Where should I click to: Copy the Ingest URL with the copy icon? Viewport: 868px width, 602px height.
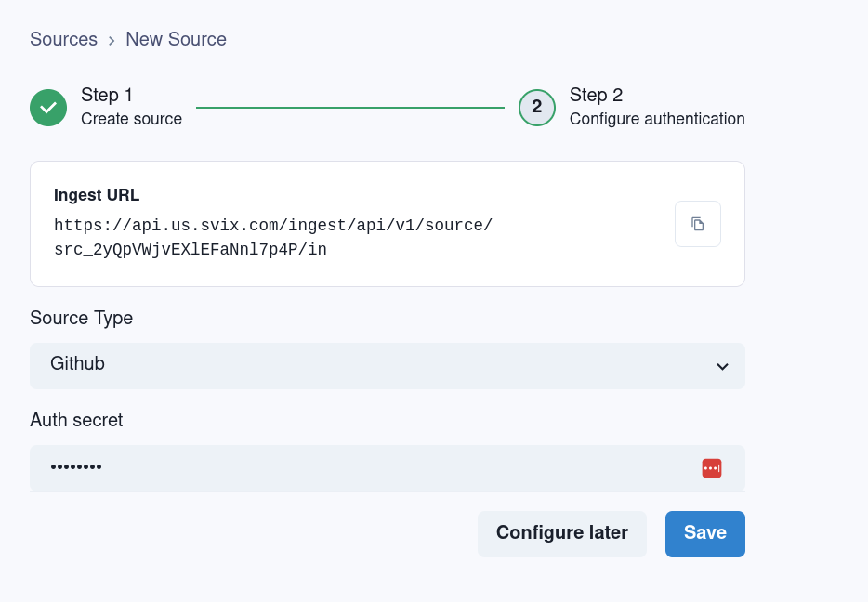pyautogui.click(x=697, y=224)
